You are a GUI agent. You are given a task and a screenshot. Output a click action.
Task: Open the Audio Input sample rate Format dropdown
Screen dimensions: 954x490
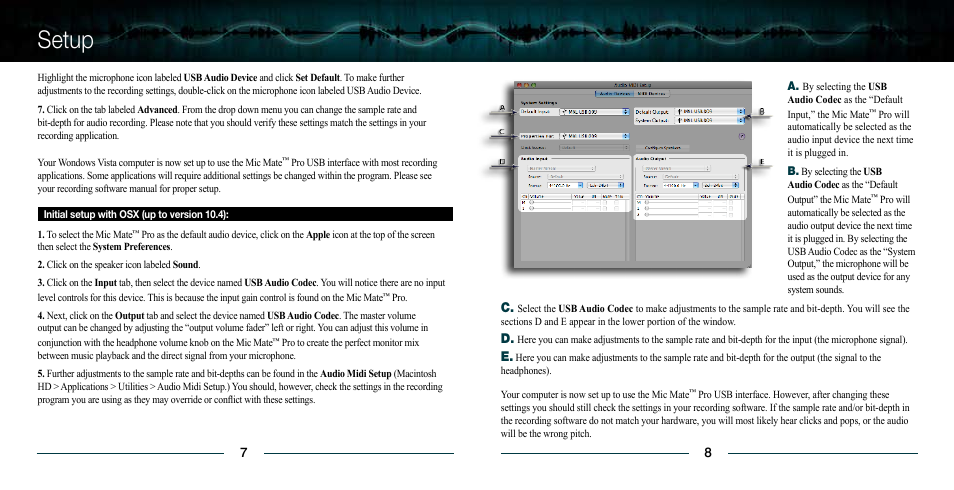(565, 185)
